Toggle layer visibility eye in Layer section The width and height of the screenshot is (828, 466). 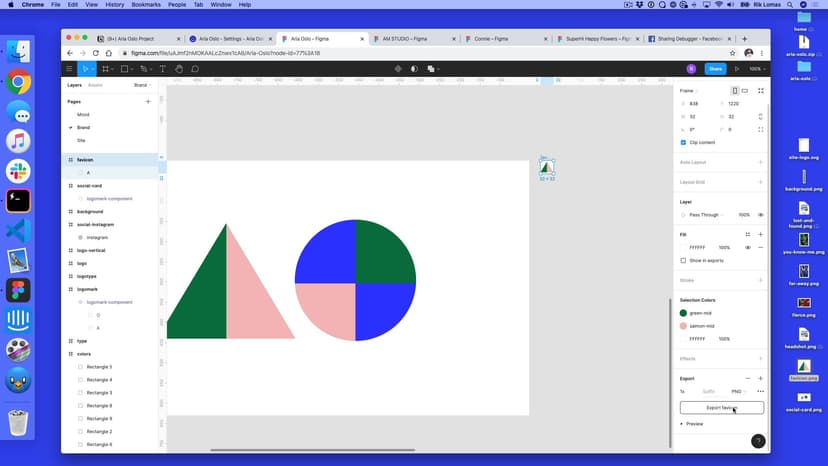tap(760, 215)
